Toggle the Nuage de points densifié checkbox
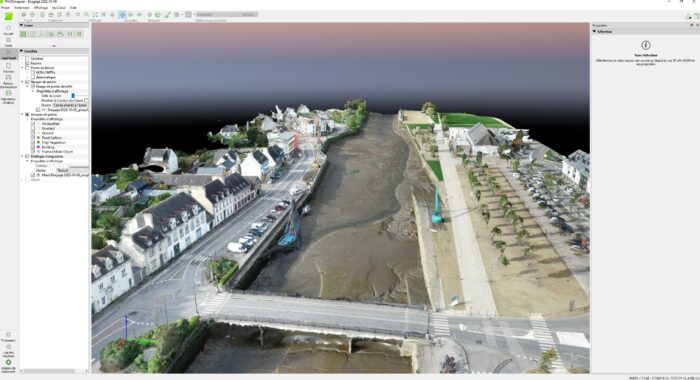The width and height of the screenshot is (700, 380). point(33,86)
